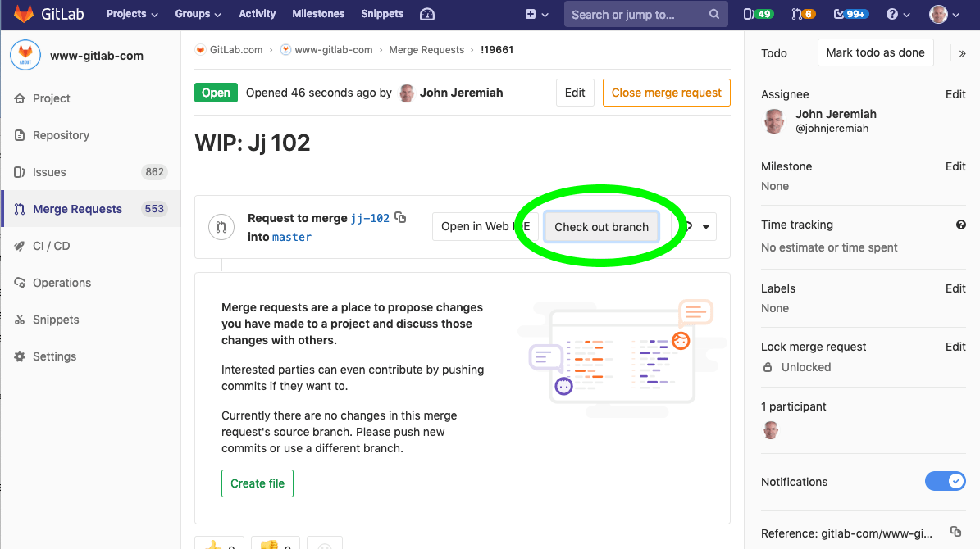Click the Create file button
Screen dimensions: 980x549
[258, 483]
